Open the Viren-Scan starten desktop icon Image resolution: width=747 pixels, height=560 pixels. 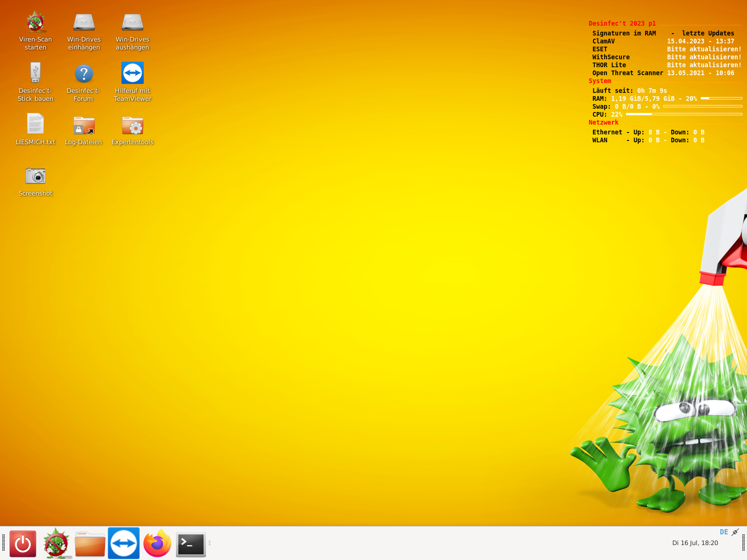(x=35, y=23)
